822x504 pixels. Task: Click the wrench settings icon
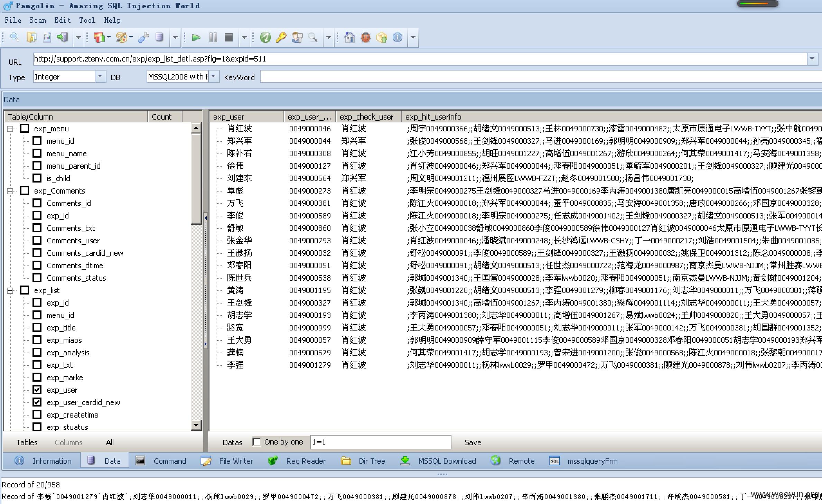(143, 37)
